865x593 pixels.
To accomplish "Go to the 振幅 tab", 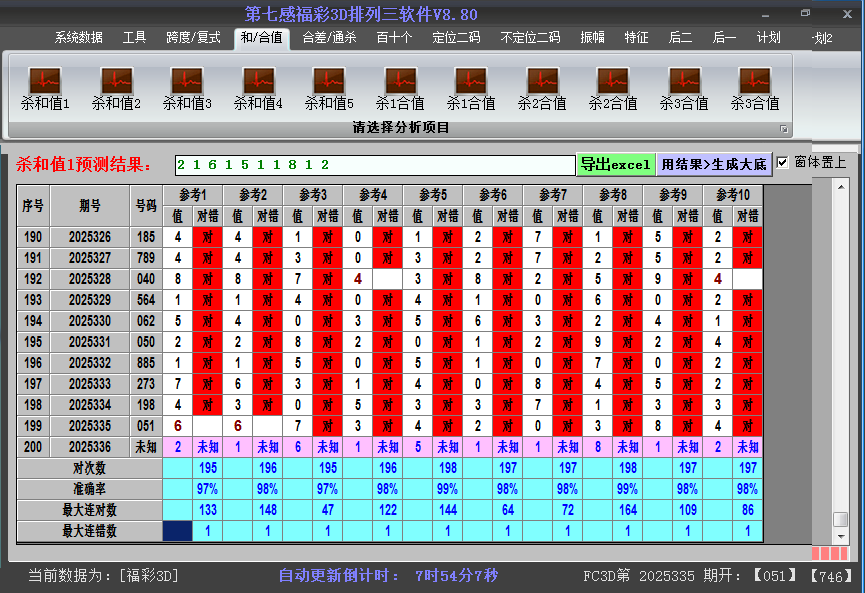I will click(x=593, y=38).
